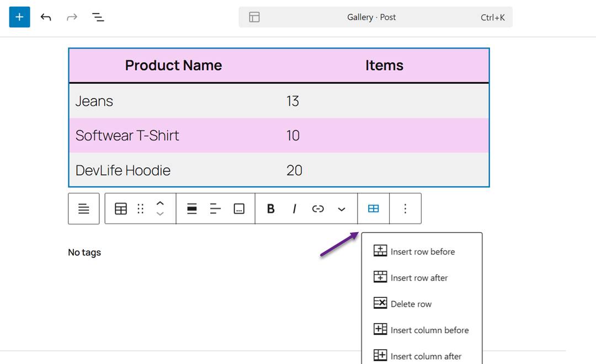
Task: Toggle bold formatting
Action: (x=270, y=208)
